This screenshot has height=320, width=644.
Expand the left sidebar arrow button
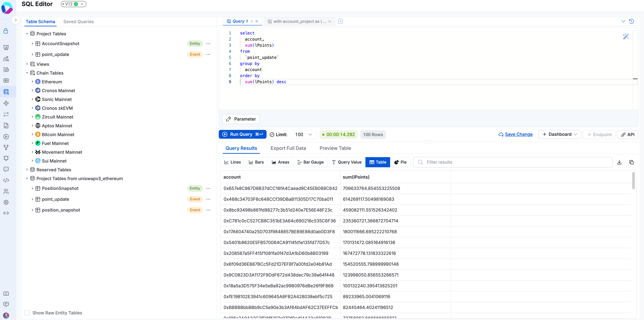point(16,20)
